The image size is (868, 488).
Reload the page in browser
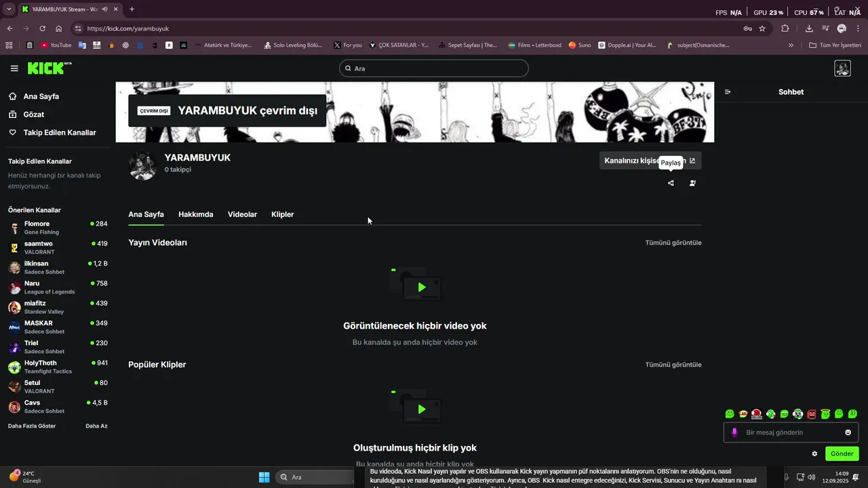(x=42, y=28)
